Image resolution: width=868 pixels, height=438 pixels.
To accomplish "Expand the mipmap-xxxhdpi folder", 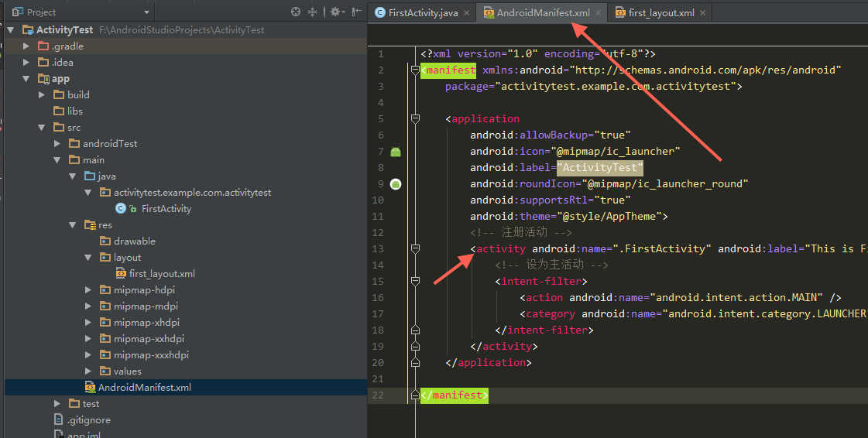I will (88, 355).
